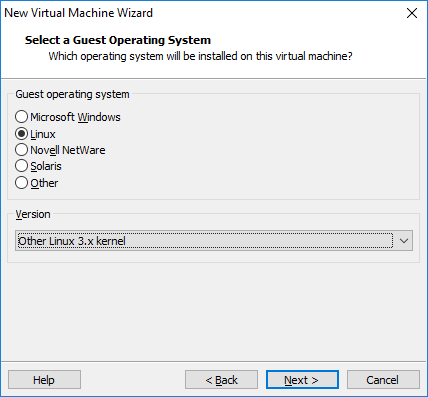Select the Other operating system option
This screenshot has height=397, width=428.
[x=21, y=183]
